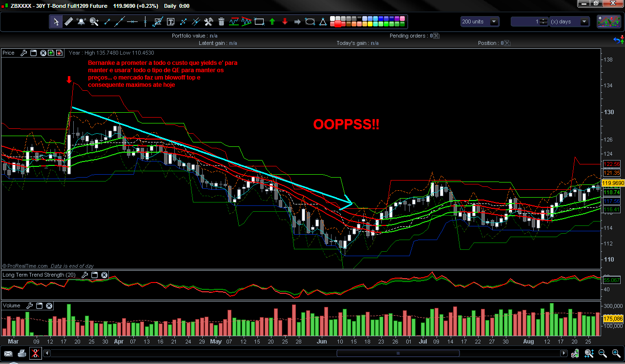Select the vertical line tool

145,21
